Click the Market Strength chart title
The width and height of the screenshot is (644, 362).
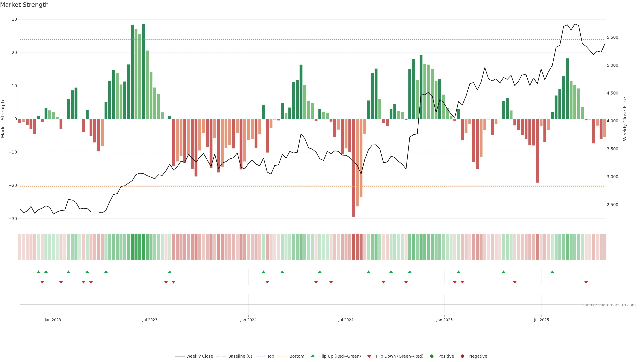24,5
